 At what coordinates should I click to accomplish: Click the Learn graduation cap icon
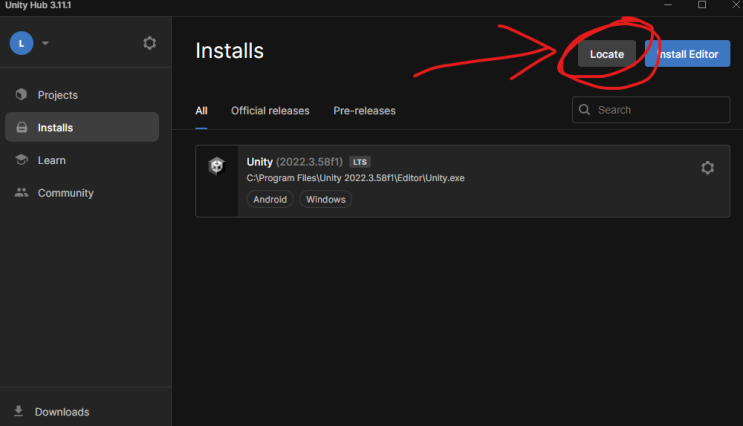(21, 159)
